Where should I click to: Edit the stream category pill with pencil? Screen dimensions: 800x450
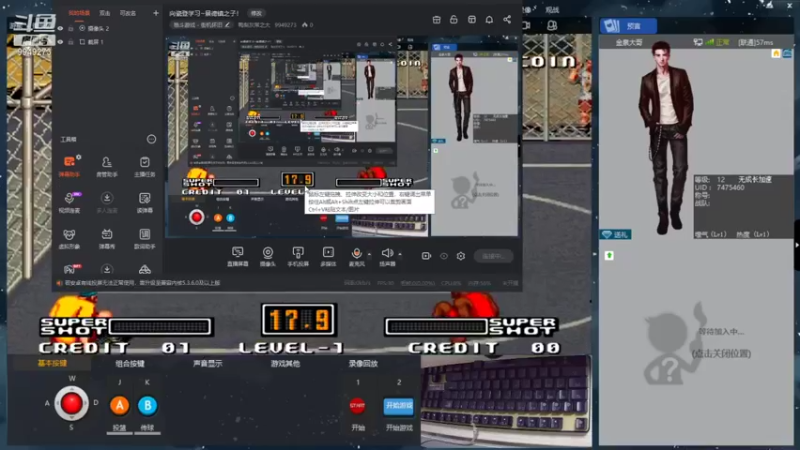coord(202,24)
